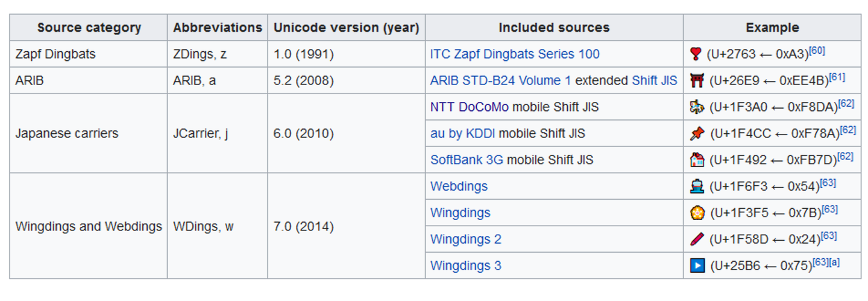Click the pencil emoji in Wingdings 2 row
The height and width of the screenshot is (301, 868).
697,239
